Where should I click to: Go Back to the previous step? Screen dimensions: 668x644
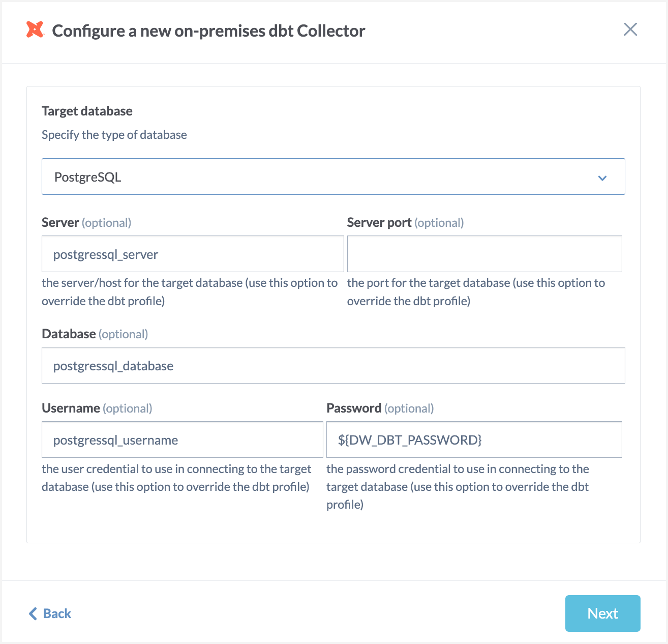(x=50, y=613)
